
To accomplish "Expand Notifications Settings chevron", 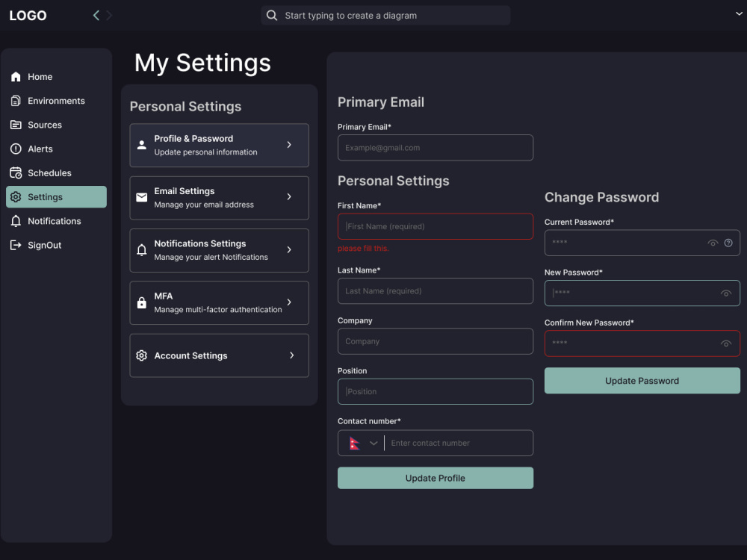I will point(289,249).
